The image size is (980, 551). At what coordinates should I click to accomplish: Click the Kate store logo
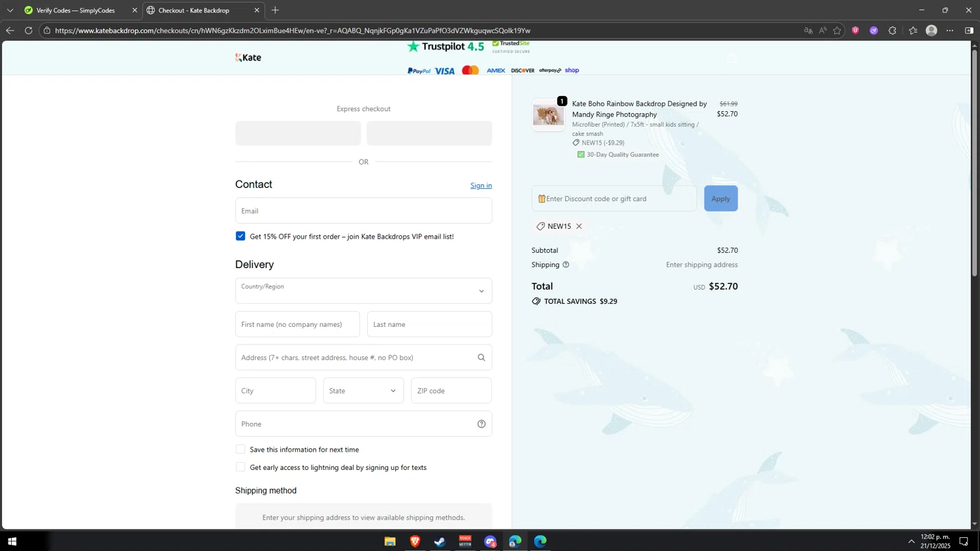pyautogui.click(x=248, y=58)
